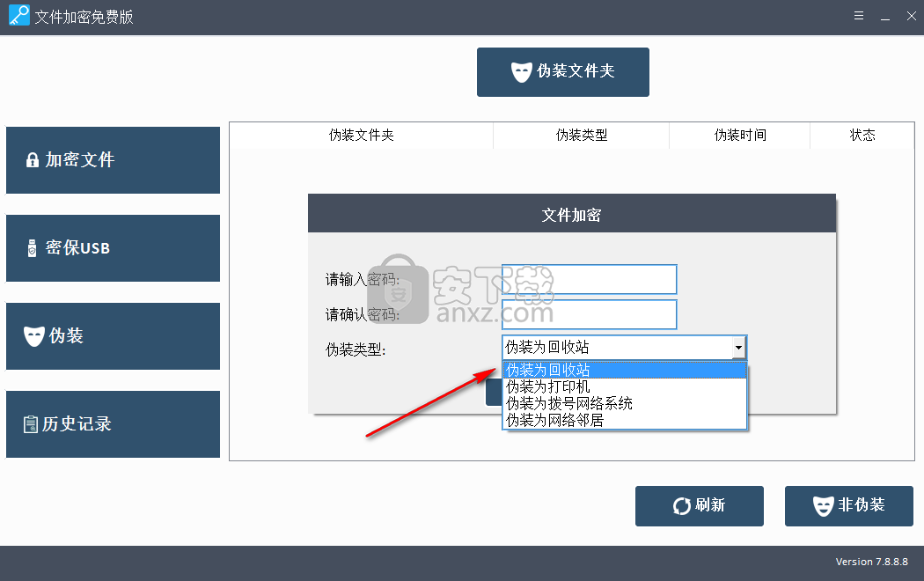Click the refresh icon inside 刷新 button
The image size is (924, 581).
coord(679,505)
